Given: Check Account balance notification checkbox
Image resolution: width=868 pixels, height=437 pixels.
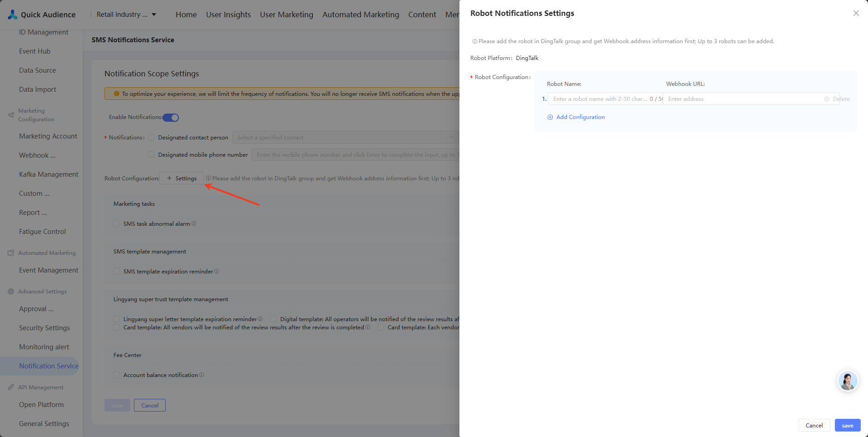Looking at the screenshot, I should coord(117,375).
